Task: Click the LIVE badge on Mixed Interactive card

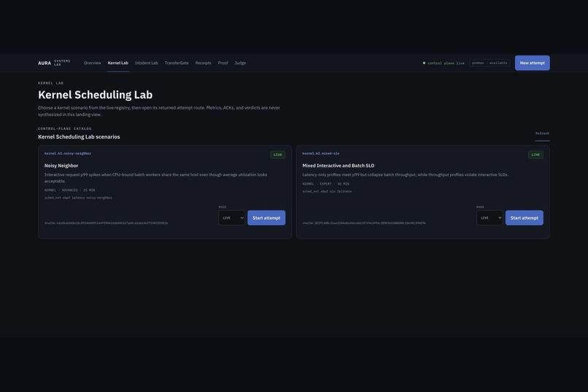Action: [535, 155]
